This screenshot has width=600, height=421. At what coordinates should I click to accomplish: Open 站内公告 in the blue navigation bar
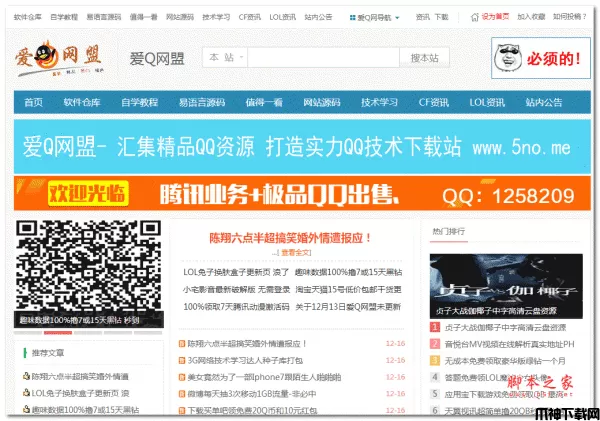544,102
